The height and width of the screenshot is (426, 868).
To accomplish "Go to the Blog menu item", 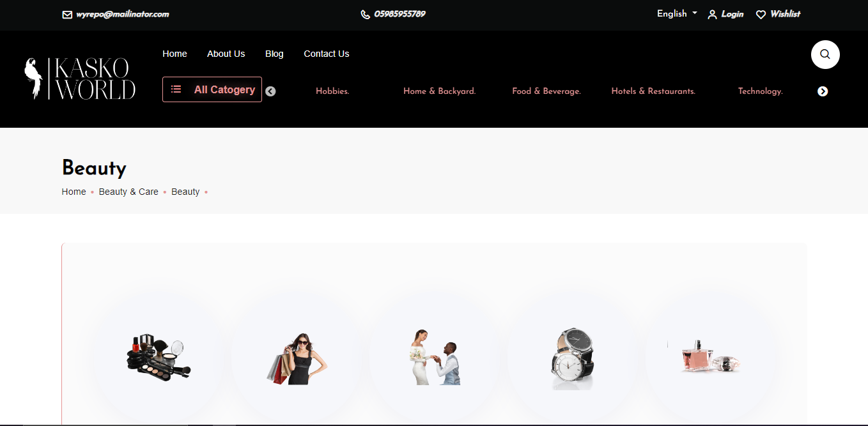I will click(x=274, y=54).
